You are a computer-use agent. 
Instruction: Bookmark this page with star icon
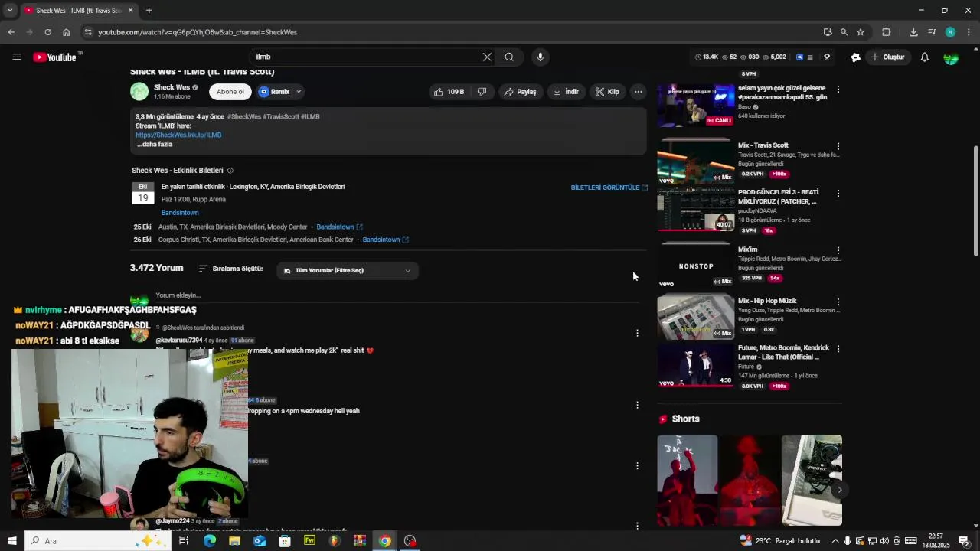[x=861, y=32]
